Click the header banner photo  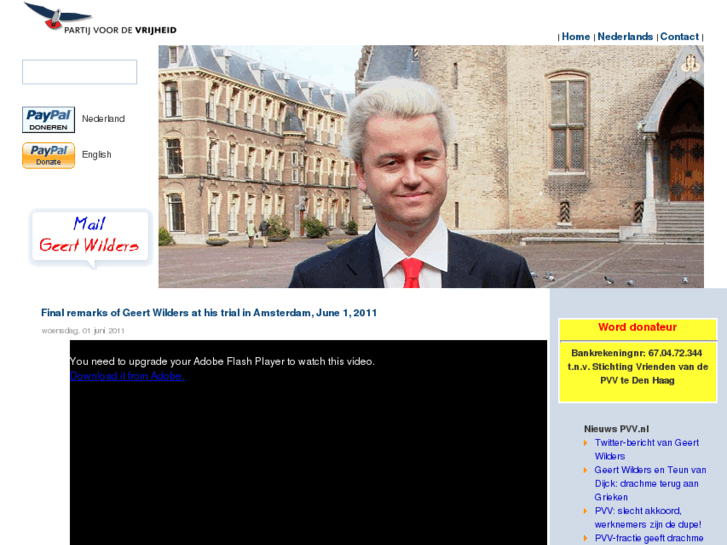(430, 166)
